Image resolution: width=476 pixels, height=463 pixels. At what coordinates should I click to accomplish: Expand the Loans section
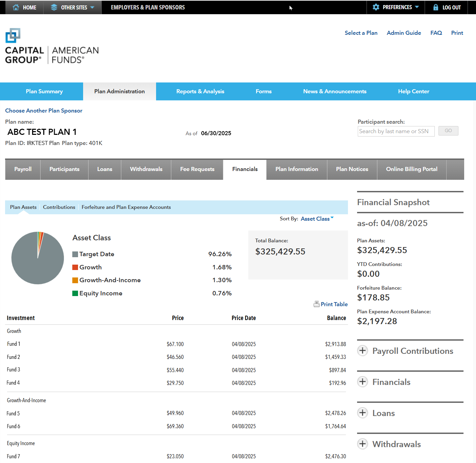(x=362, y=413)
